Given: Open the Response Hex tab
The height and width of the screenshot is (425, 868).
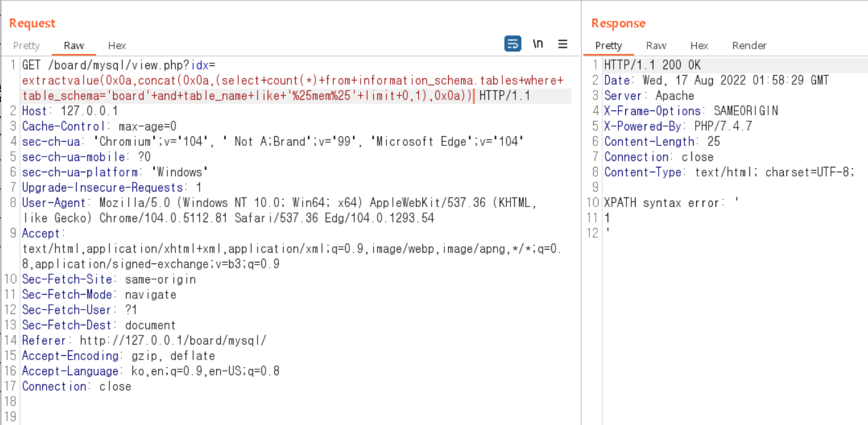Looking at the screenshot, I should [699, 46].
